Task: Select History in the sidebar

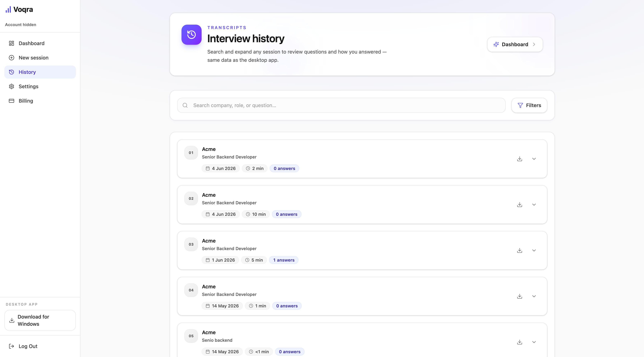Action: pyautogui.click(x=40, y=72)
